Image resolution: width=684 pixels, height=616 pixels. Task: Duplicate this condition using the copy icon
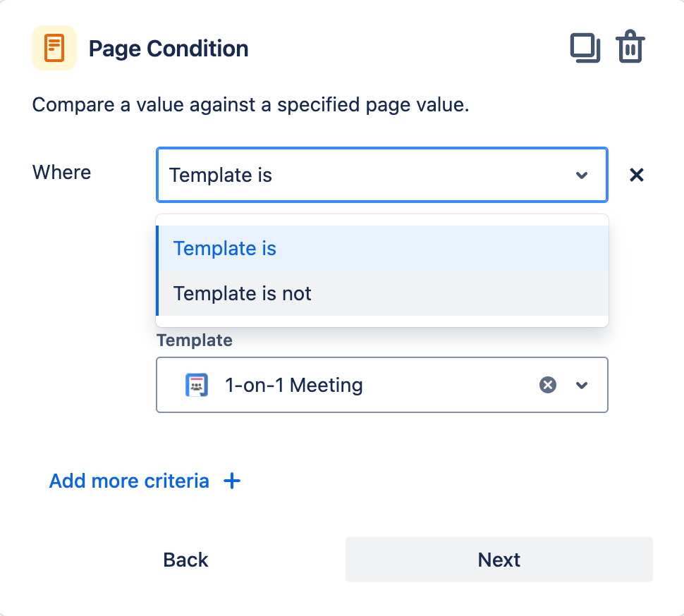coord(585,49)
